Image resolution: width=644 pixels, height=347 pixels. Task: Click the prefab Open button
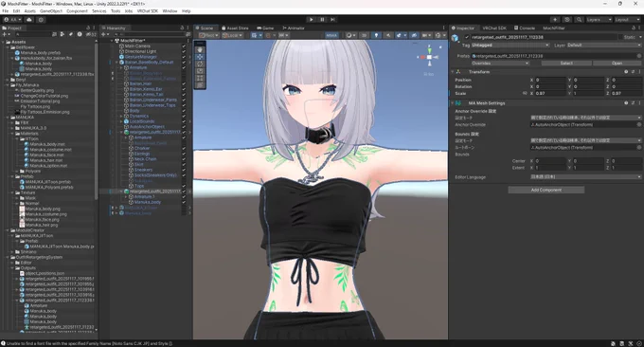617,64
